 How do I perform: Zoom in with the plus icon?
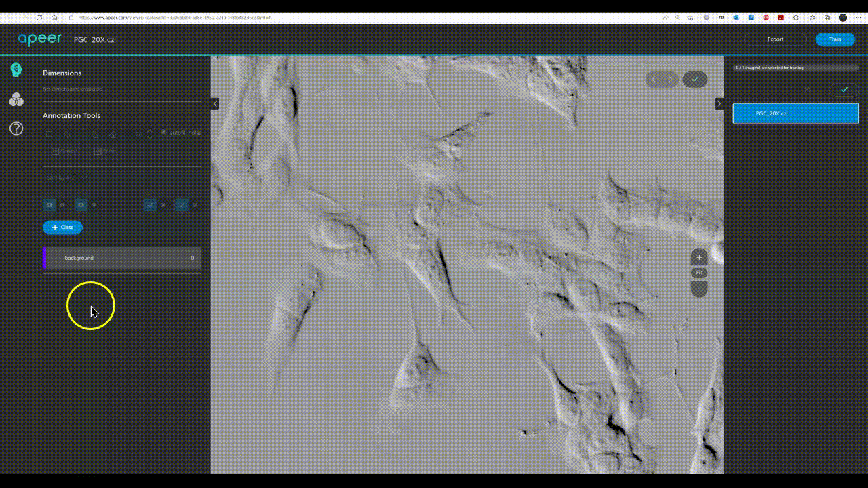click(698, 258)
